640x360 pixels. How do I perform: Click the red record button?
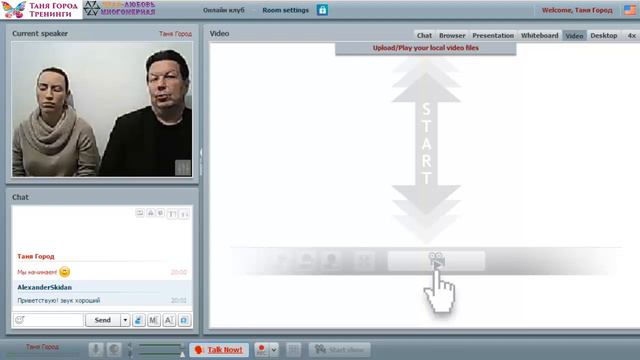261,350
